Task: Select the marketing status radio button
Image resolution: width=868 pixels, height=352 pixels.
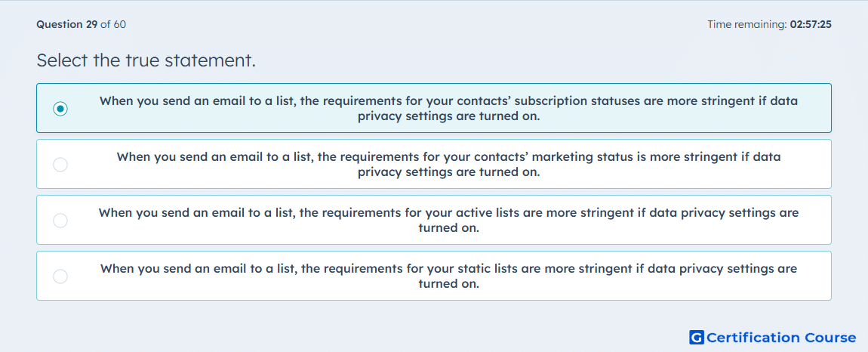Action: pyautogui.click(x=60, y=165)
